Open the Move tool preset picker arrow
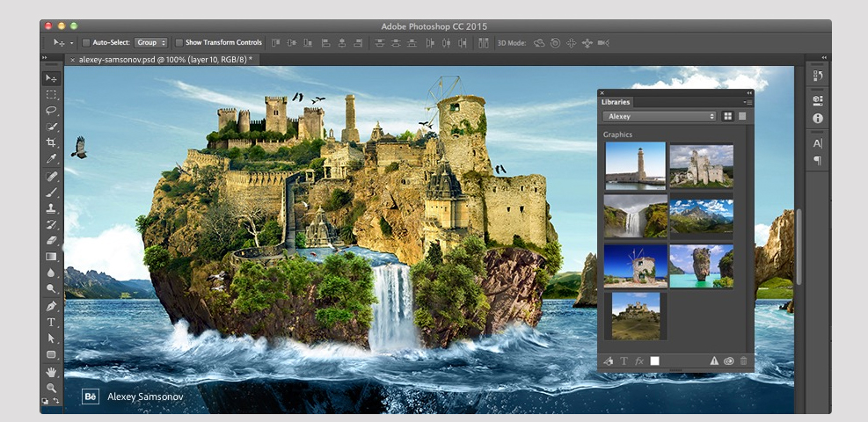The height and width of the screenshot is (422, 868). [x=71, y=43]
